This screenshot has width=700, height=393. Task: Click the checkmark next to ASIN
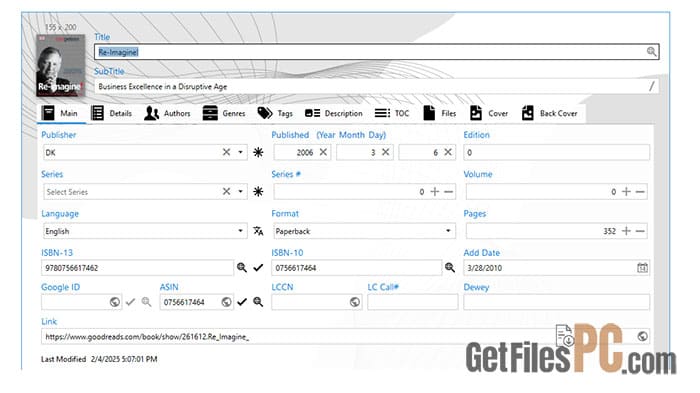[242, 302]
